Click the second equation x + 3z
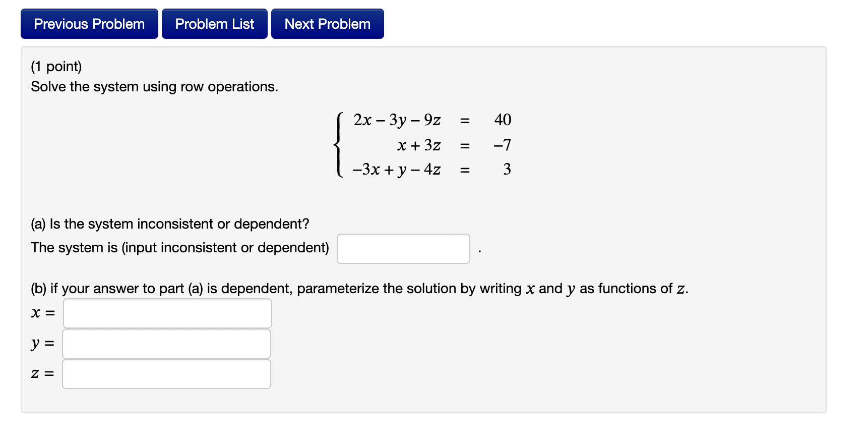868x438 pixels. pyautogui.click(x=419, y=145)
